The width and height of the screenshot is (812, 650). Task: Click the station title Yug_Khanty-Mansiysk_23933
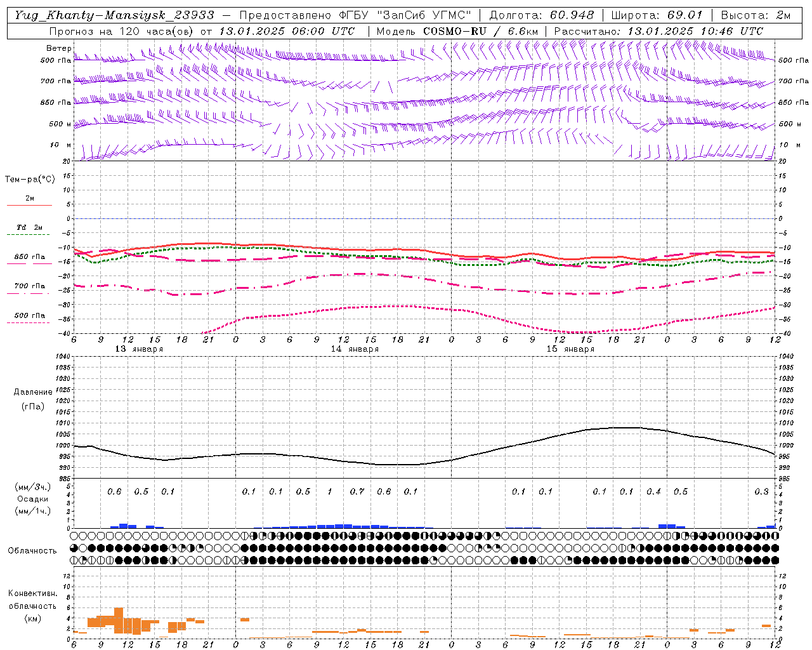[114, 15]
